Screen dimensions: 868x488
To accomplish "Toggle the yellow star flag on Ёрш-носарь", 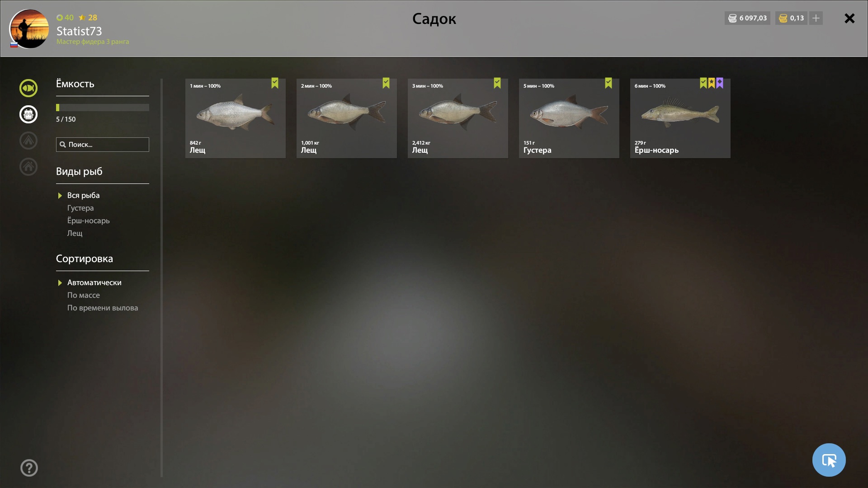I will click(712, 83).
